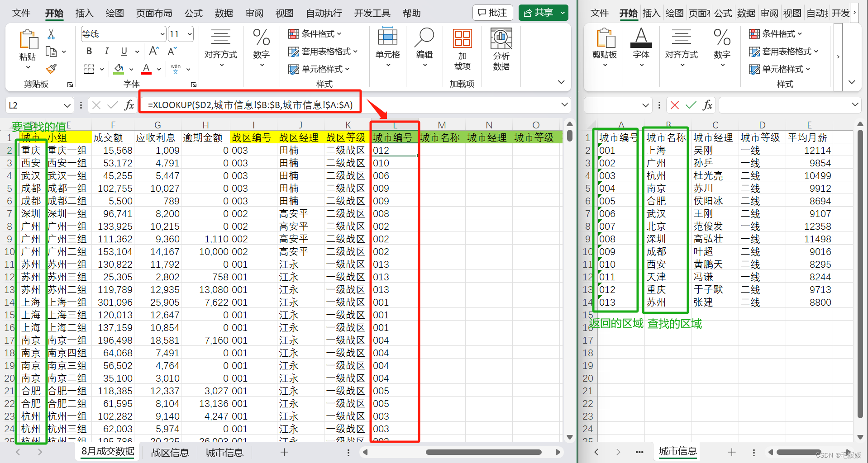Collapse the left ribbon chevron
The height and width of the screenshot is (463, 868).
pos(561,82)
